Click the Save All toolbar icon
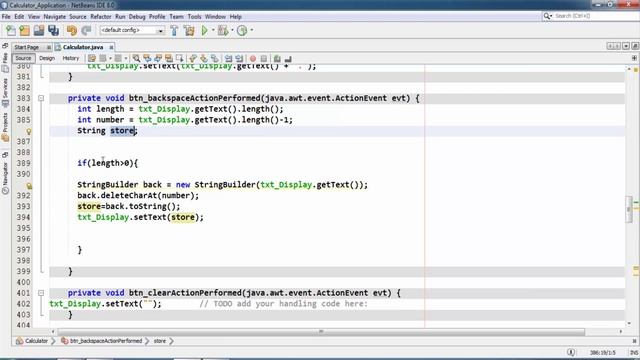Image resolution: width=640 pixels, height=360 pixels. click(x=53, y=31)
